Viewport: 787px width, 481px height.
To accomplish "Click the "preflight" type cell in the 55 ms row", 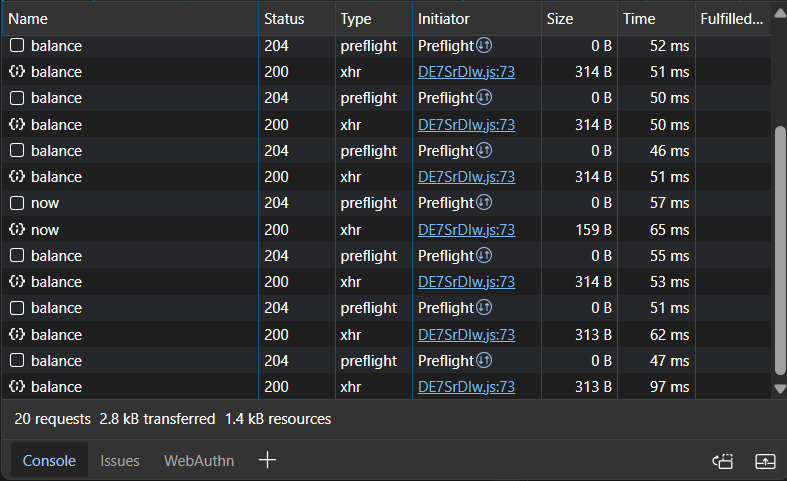I will tap(369, 256).
